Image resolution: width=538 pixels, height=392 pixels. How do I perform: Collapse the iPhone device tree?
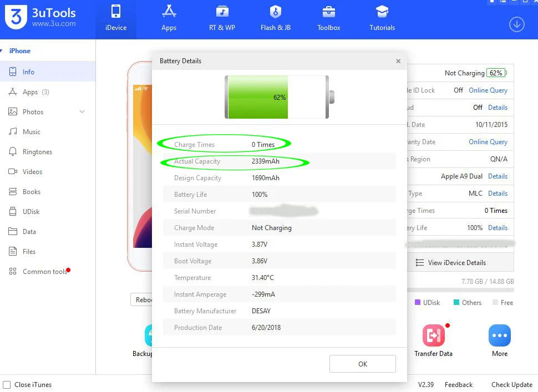(2, 51)
